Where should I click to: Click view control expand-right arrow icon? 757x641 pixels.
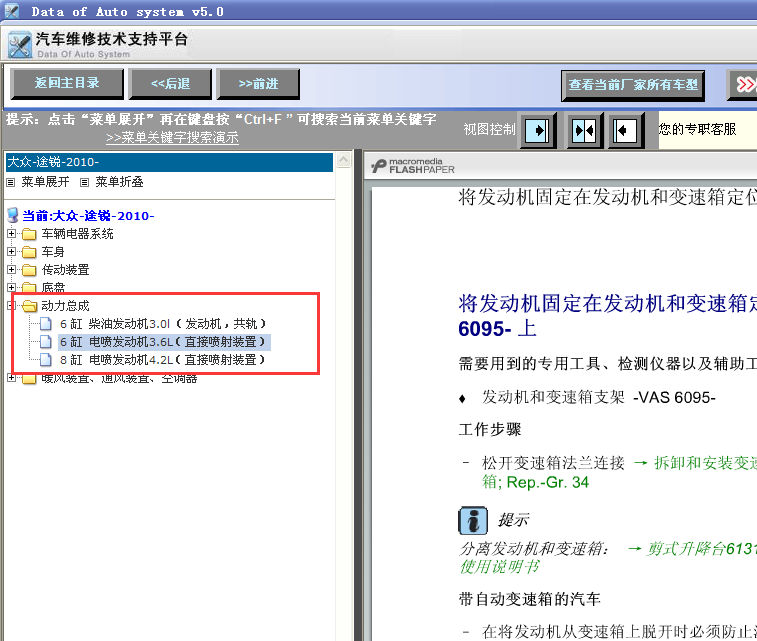tap(537, 130)
